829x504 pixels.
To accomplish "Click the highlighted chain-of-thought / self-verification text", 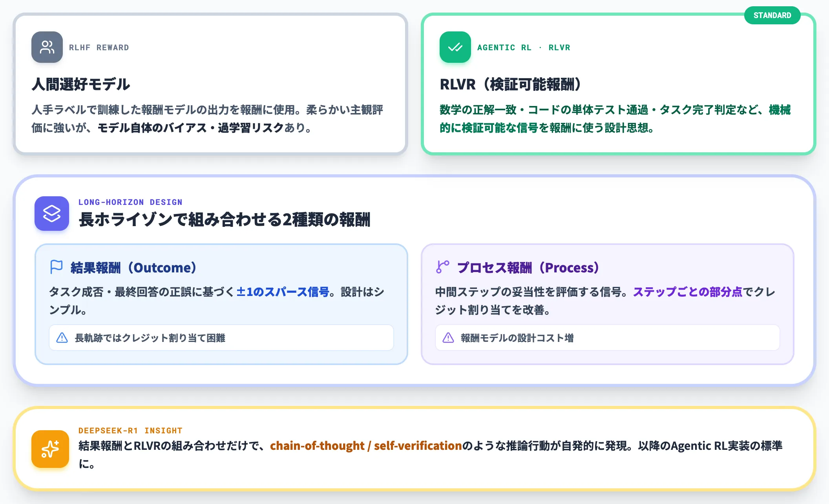I will click(366, 446).
